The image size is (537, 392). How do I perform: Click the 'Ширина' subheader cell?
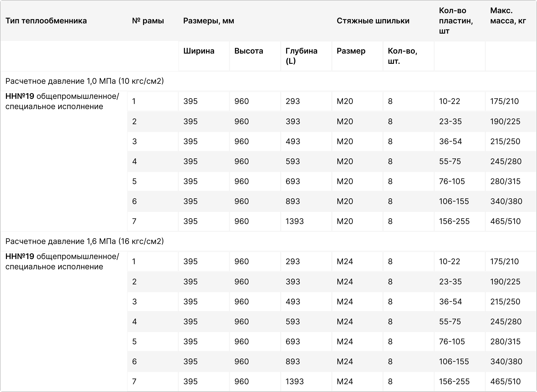coord(199,51)
